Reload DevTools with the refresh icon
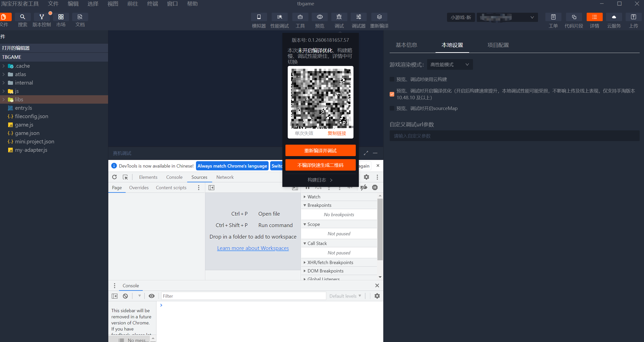Image resolution: width=644 pixels, height=342 pixels. [114, 177]
